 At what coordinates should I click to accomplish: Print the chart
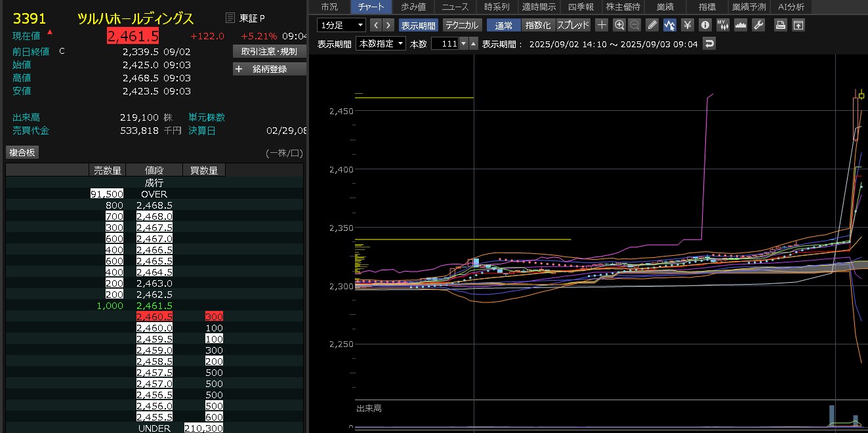pos(781,25)
